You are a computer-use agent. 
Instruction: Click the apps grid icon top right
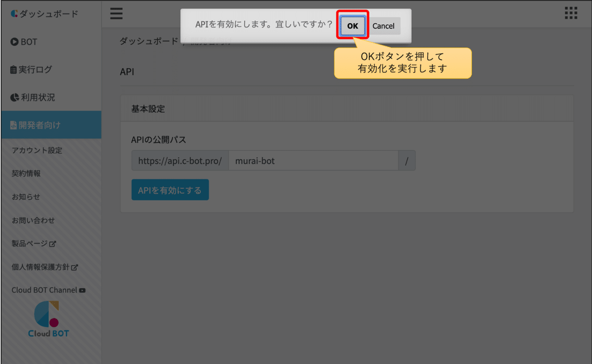tap(571, 12)
